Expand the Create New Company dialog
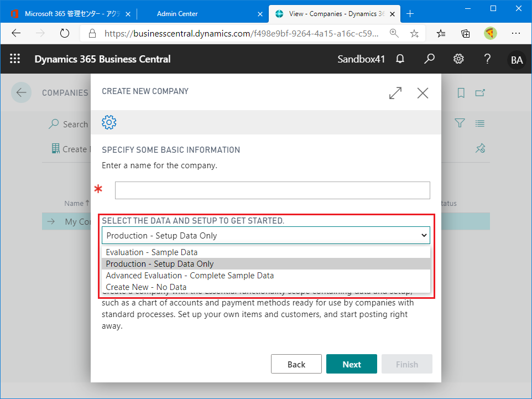The image size is (532, 399). click(x=395, y=93)
